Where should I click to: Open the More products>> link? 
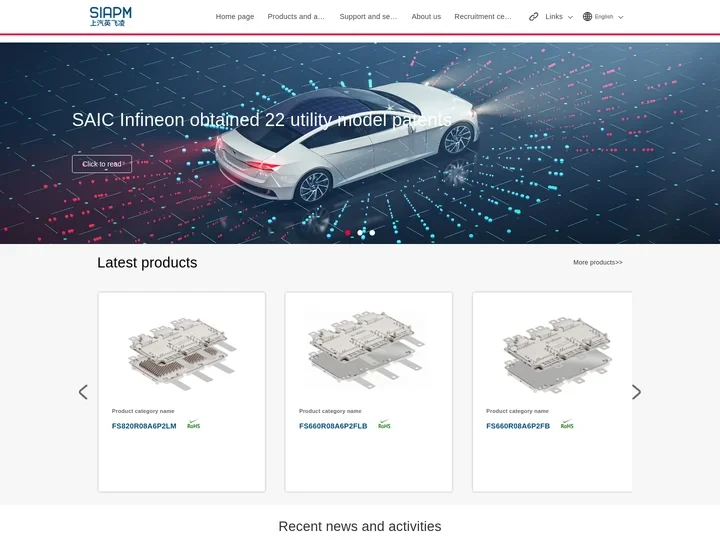tap(597, 263)
